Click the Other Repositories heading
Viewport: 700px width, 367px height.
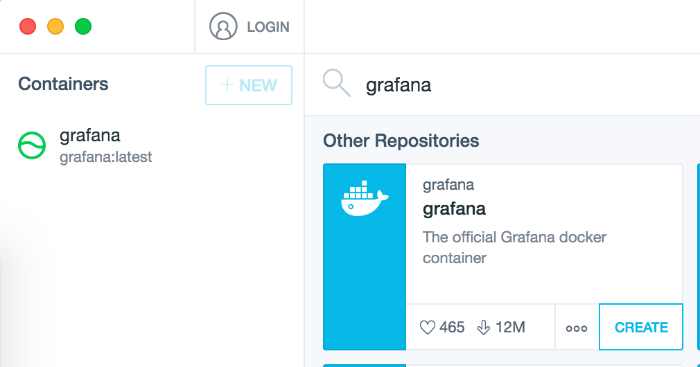(401, 141)
